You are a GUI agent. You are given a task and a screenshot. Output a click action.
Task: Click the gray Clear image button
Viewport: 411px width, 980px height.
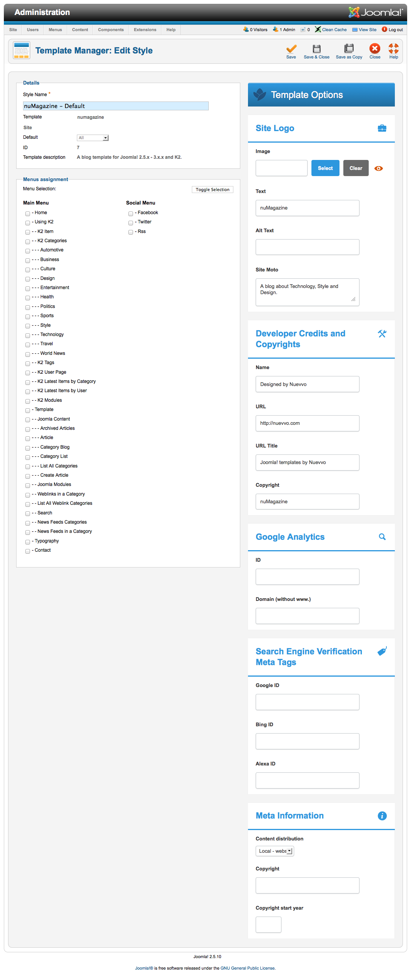tap(356, 168)
